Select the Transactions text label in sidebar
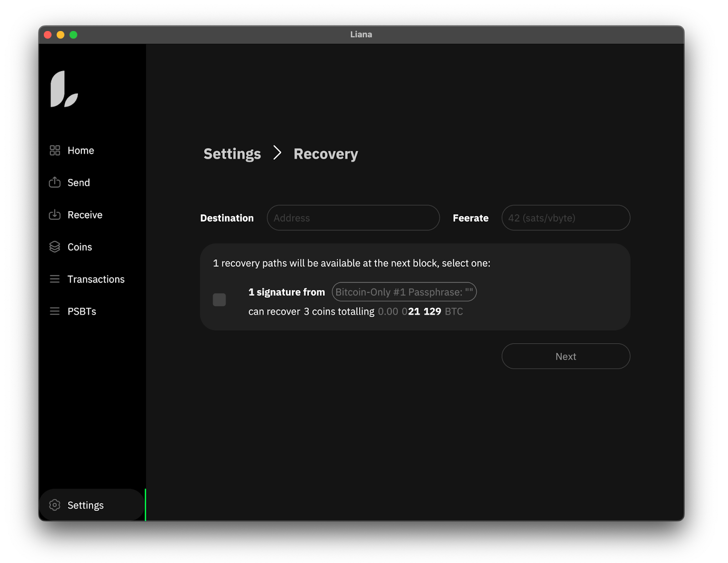The width and height of the screenshot is (728, 563). click(x=96, y=279)
